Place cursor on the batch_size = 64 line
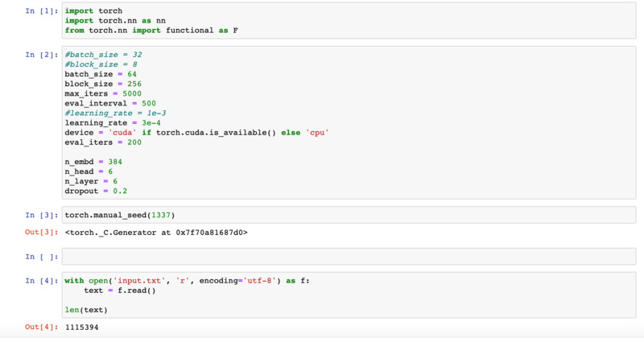The width and height of the screenshot is (644, 338). (x=101, y=74)
